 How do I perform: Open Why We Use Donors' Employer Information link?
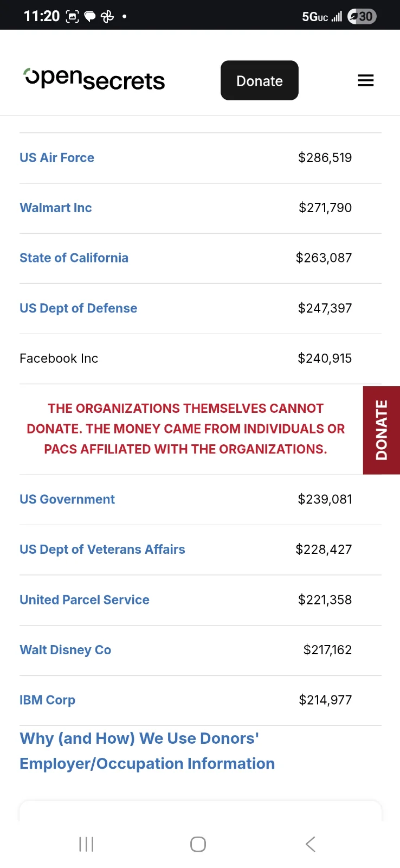147,751
